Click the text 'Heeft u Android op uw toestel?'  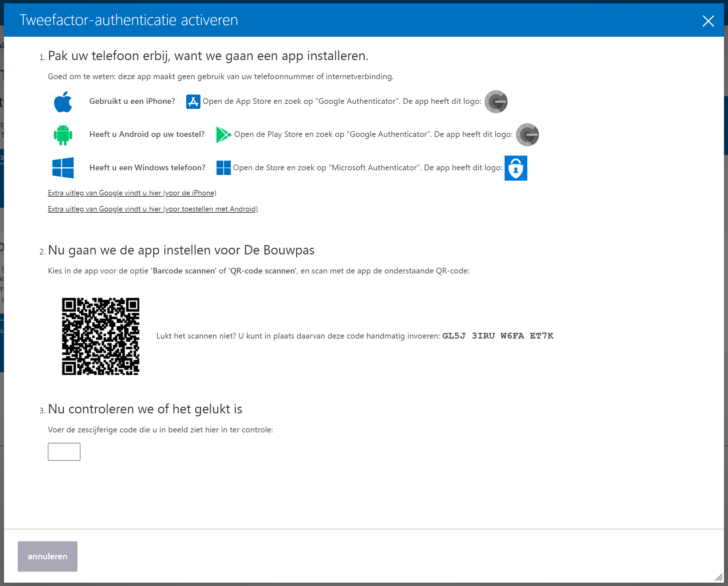pyautogui.click(x=147, y=134)
